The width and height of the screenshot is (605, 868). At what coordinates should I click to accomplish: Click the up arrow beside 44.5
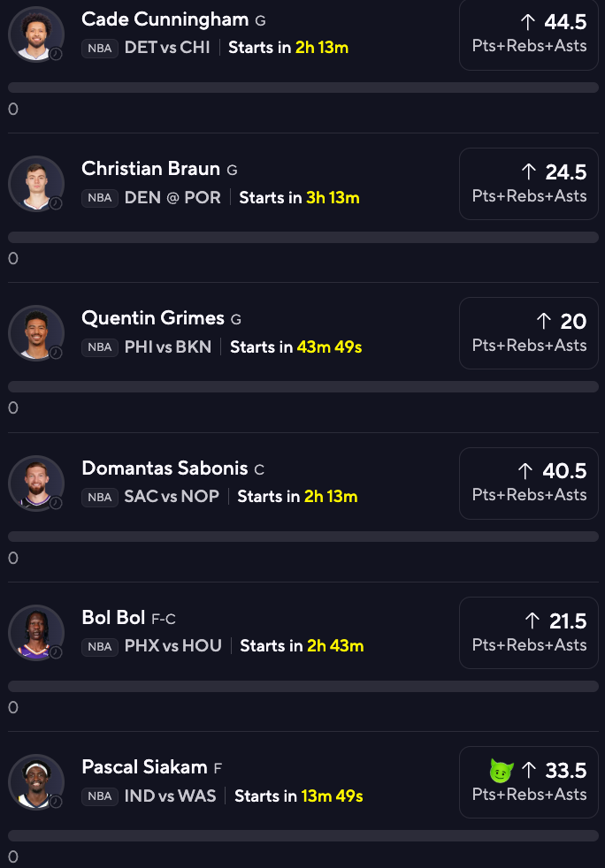530,22
